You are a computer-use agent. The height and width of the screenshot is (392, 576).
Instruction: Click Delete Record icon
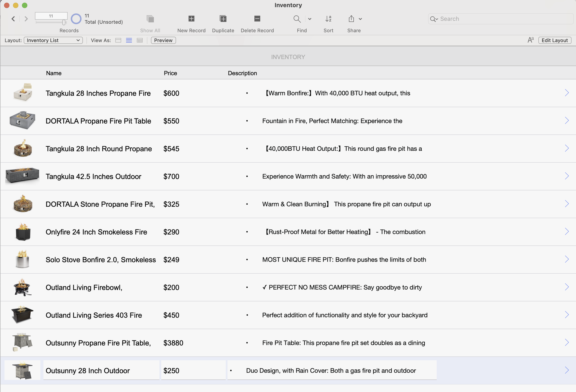coord(257,19)
